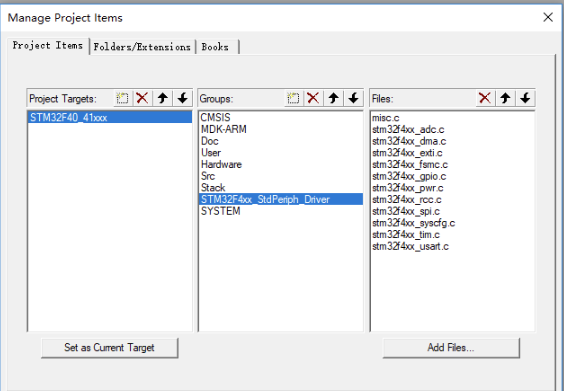Screen dimensions: 564x391
Task: Select the Stack group
Action: (x=281, y=187)
